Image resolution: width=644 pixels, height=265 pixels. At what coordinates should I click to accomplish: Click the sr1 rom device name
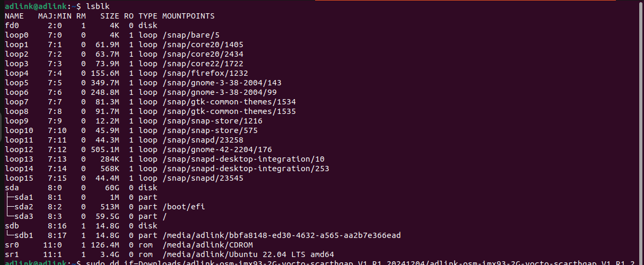click(12, 254)
